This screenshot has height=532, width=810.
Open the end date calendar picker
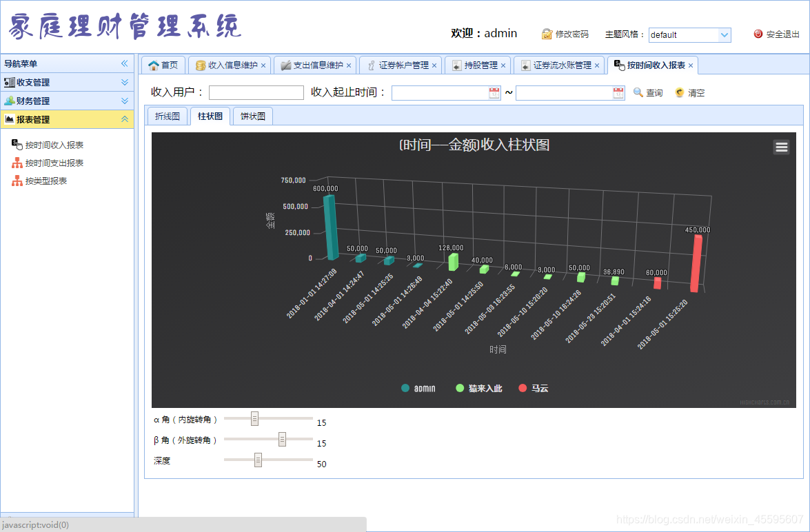[618, 93]
